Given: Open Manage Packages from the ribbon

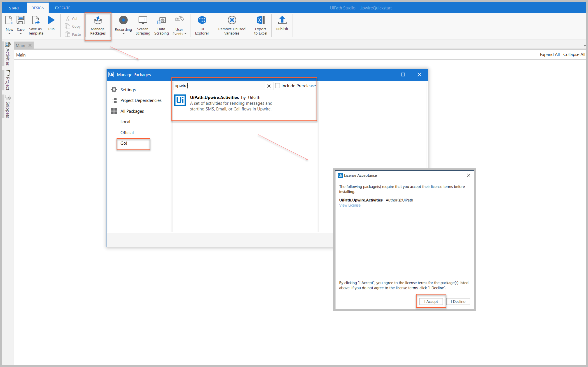Looking at the screenshot, I should tap(98, 26).
